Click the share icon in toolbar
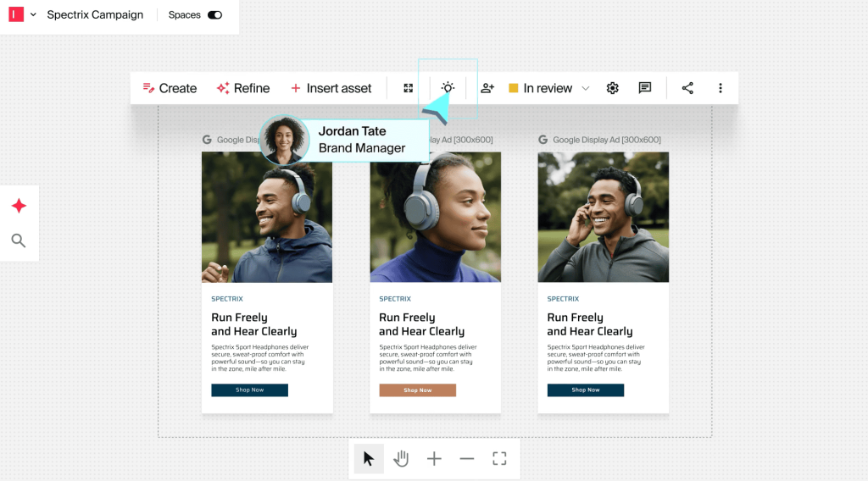This screenshot has height=481, width=868. 687,88
